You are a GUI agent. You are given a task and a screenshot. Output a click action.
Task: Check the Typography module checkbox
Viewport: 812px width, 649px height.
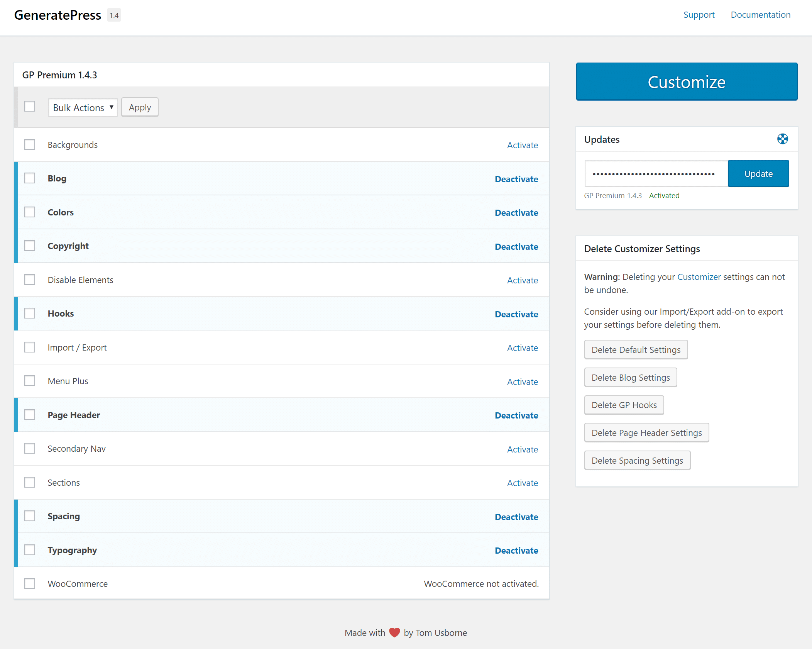(30, 549)
